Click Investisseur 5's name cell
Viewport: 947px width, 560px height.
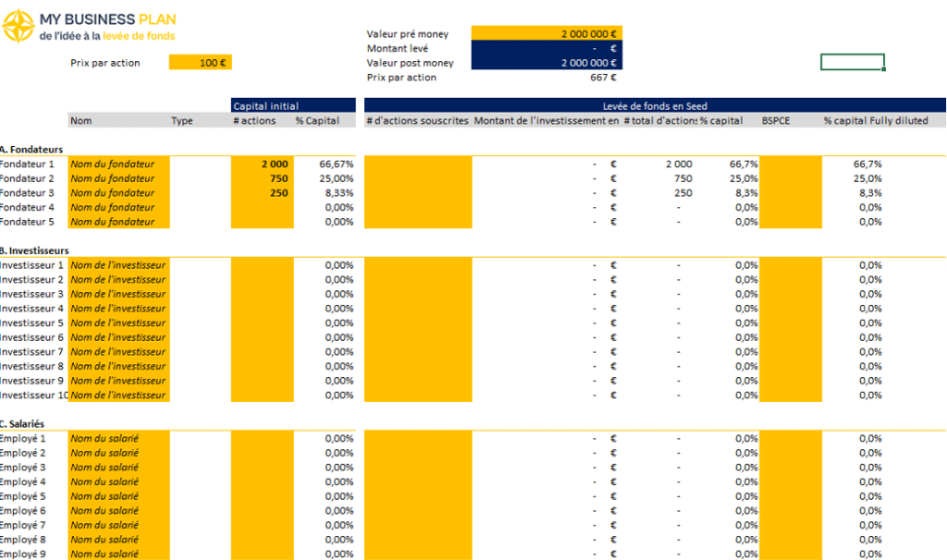coord(119,323)
